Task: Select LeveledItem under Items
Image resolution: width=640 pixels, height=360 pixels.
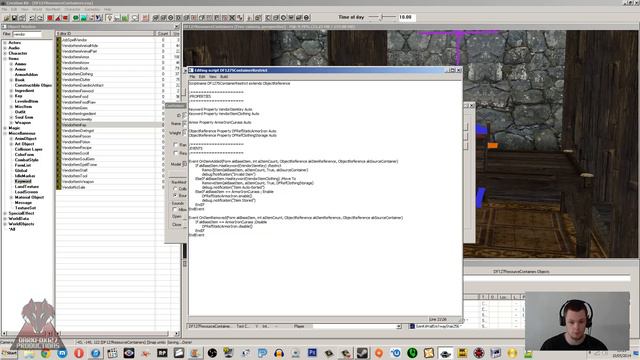Action: pos(27,101)
